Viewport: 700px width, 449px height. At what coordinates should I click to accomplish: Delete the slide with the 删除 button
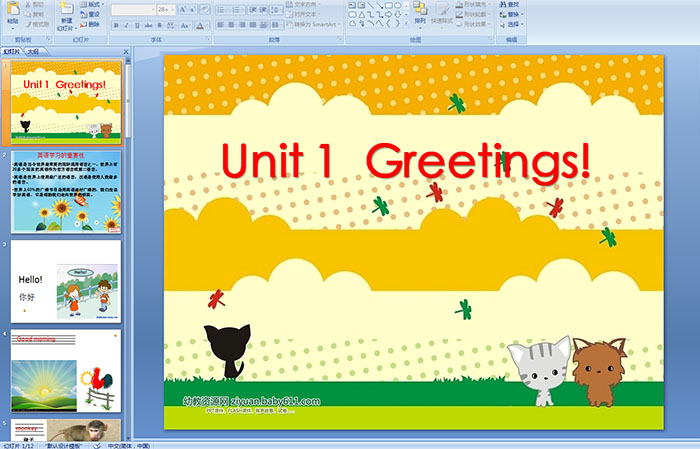pos(90,24)
